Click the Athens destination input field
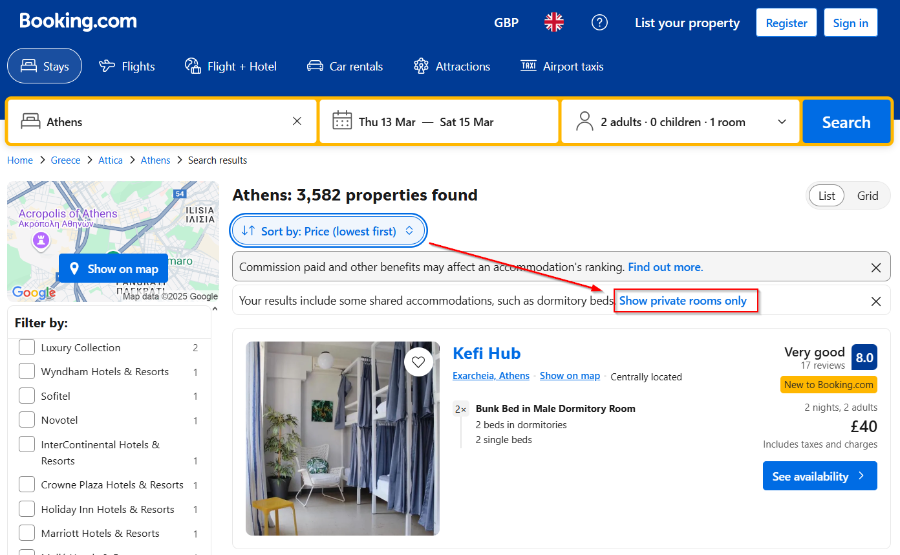Screen dimensions: 900x555 tap(162, 122)
